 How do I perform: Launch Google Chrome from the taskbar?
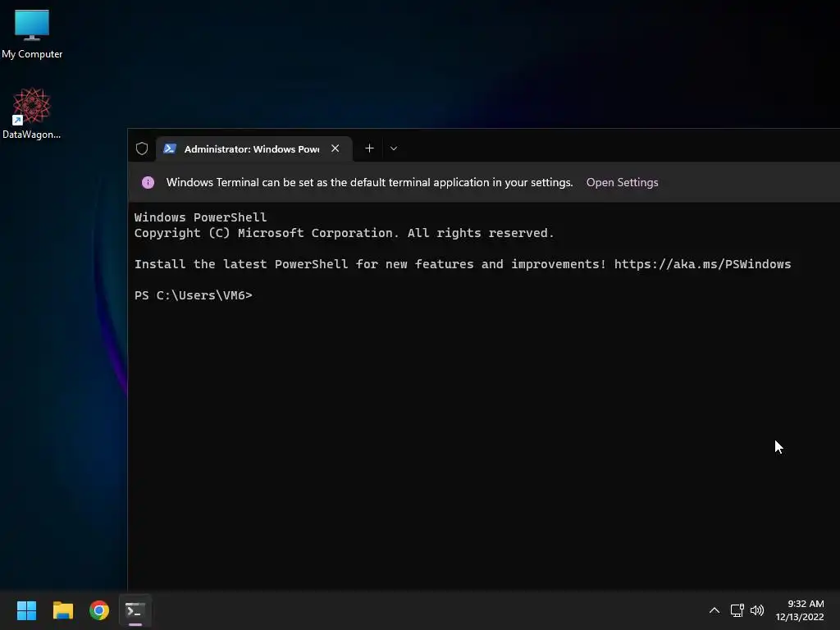tap(99, 610)
